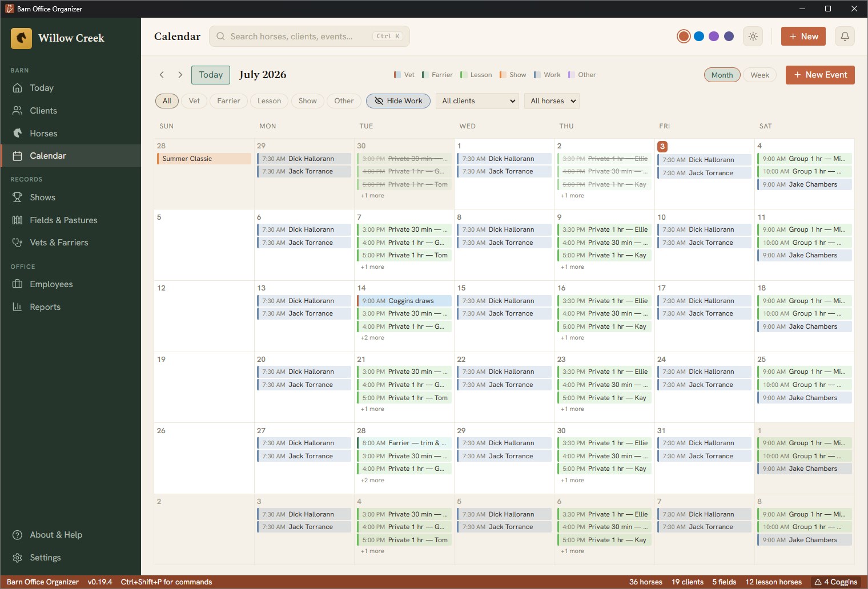Go to previous month arrow

click(162, 75)
